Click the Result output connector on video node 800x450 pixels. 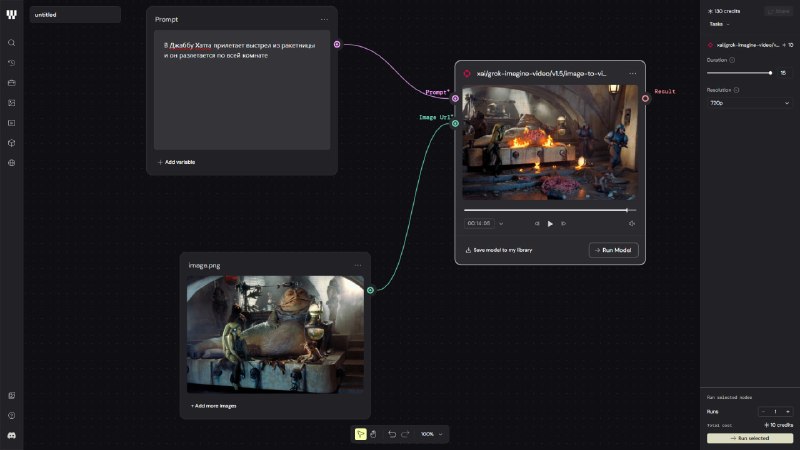pyautogui.click(x=645, y=98)
